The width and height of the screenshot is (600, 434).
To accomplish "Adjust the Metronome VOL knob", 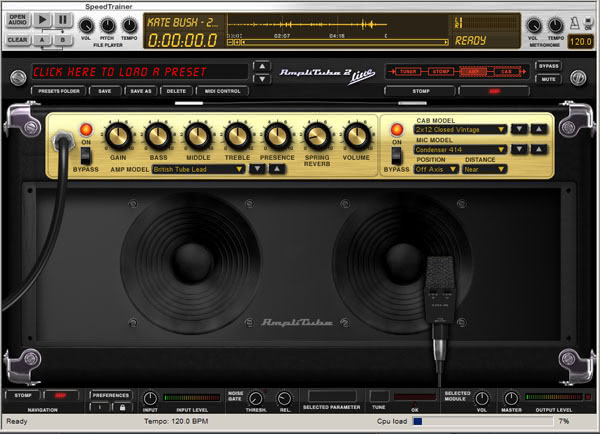I will pos(533,26).
